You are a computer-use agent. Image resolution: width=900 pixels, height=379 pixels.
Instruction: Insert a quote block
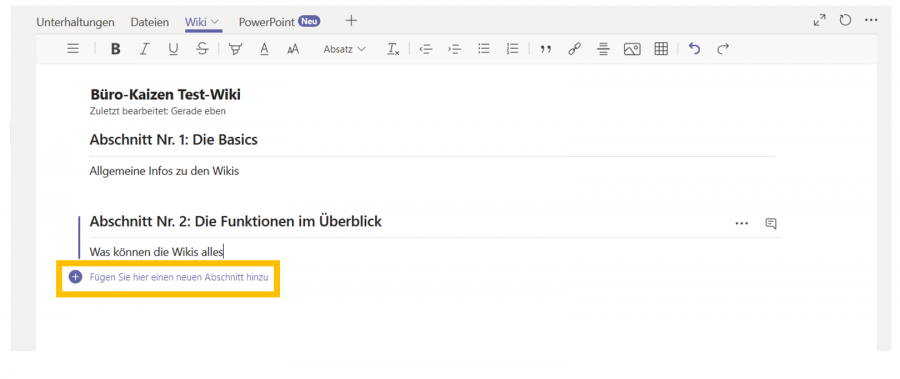pyautogui.click(x=546, y=50)
